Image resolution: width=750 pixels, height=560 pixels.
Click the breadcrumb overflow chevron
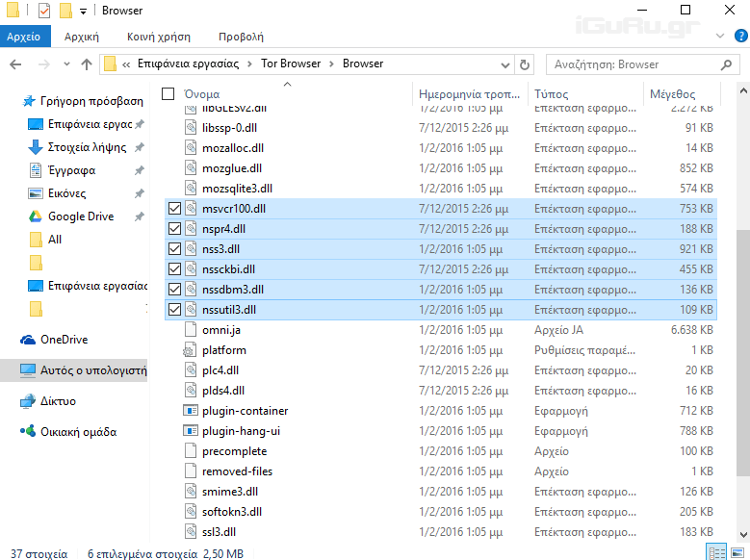(126, 64)
